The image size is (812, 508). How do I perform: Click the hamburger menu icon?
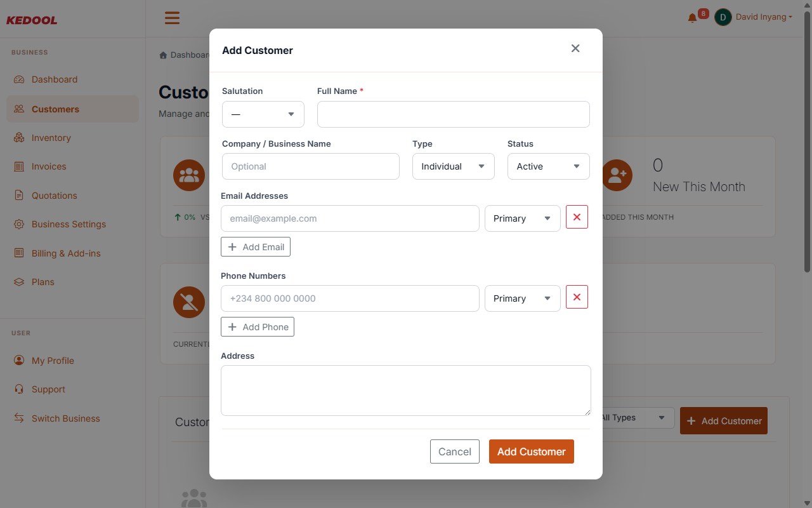172,18
